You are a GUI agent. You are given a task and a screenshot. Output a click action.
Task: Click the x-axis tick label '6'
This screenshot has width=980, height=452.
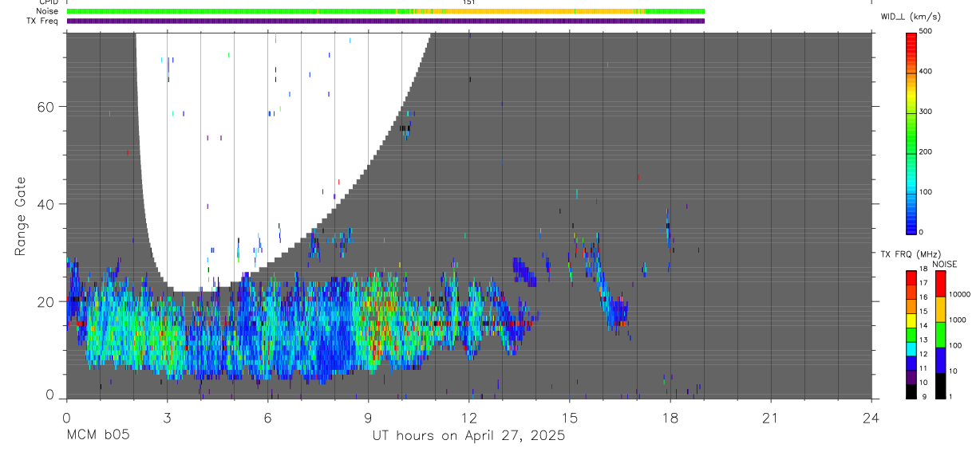267,417
